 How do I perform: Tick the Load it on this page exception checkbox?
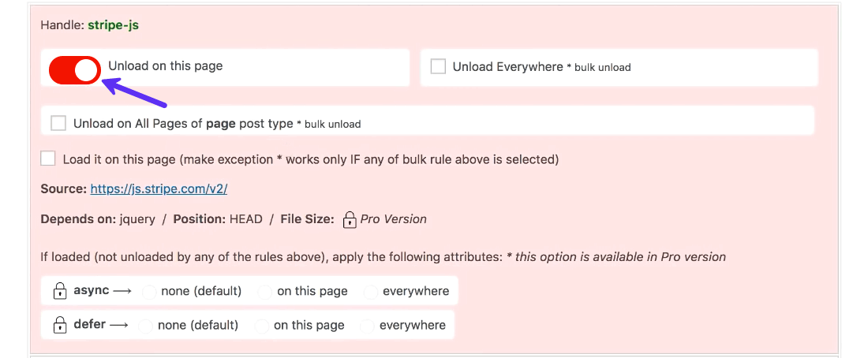[49, 158]
